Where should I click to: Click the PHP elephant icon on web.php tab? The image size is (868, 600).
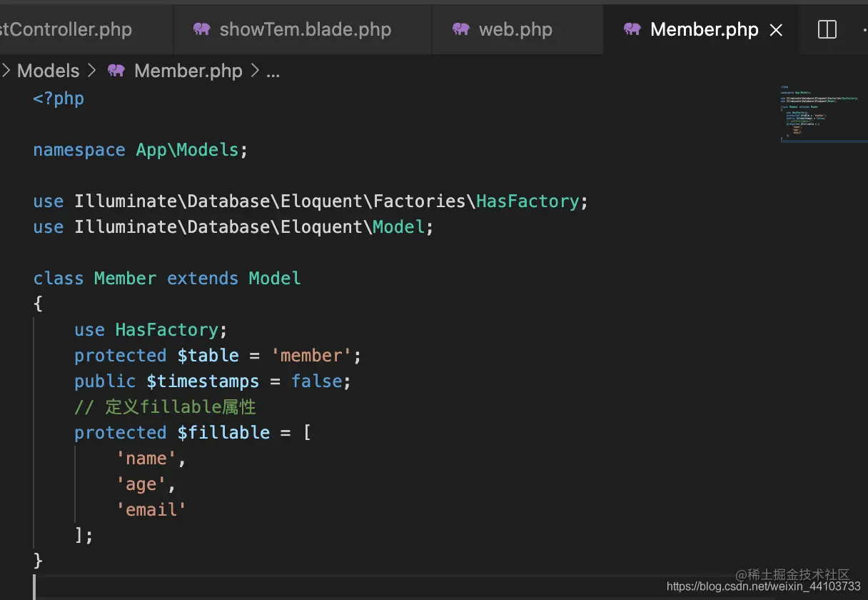[461, 29]
